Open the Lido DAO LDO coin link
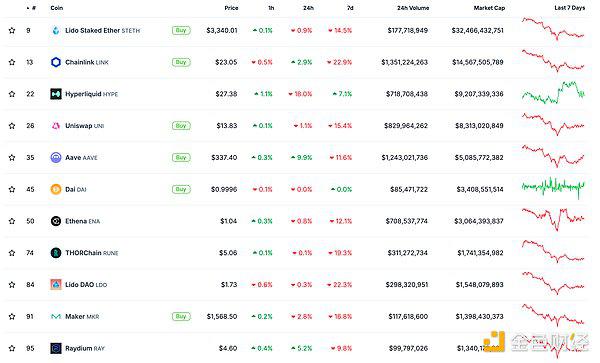The height and width of the screenshot is (363, 600). point(86,285)
